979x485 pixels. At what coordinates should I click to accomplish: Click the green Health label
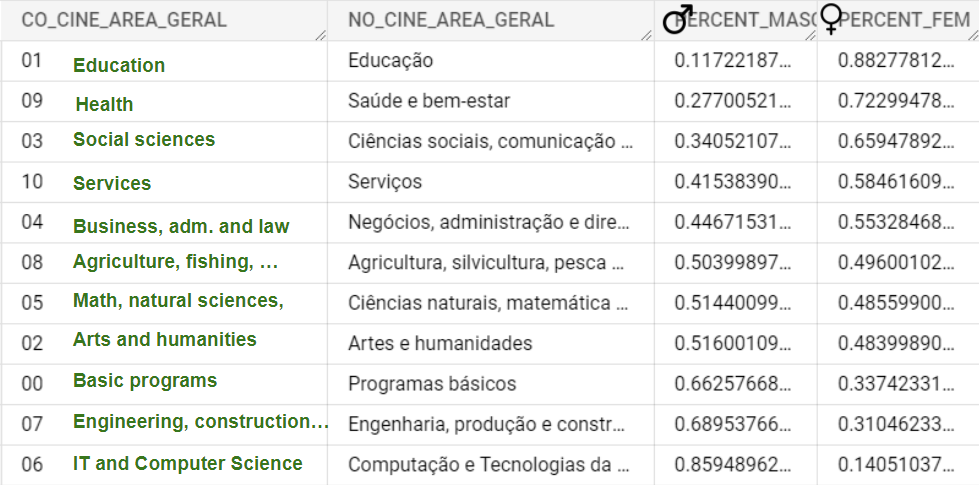pyautogui.click(x=104, y=104)
